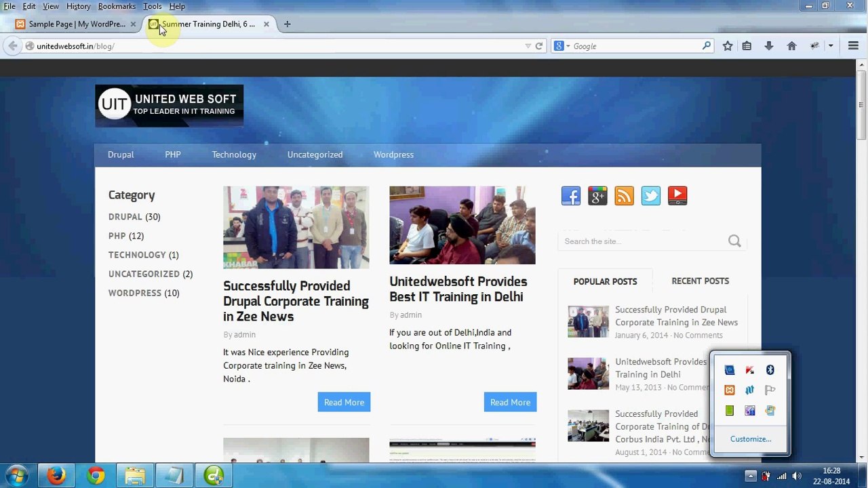Open Wordpress in the navigation bar
This screenshot has height=488, width=868.
[393, 155]
